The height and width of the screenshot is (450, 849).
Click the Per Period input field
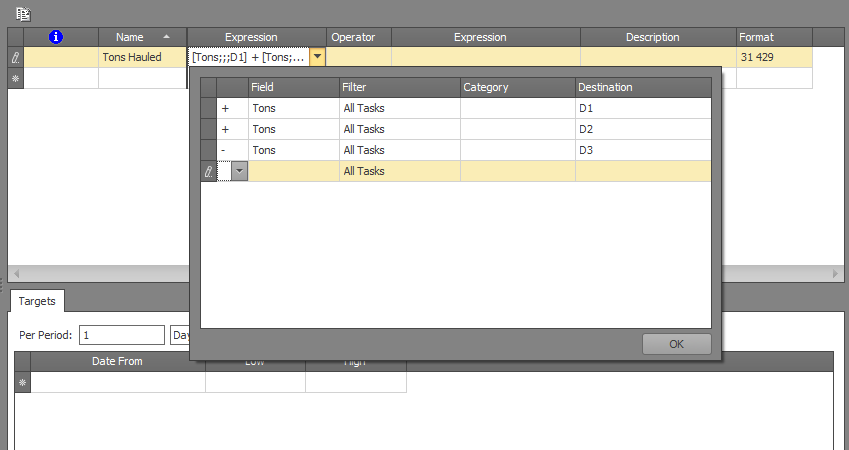(x=122, y=335)
